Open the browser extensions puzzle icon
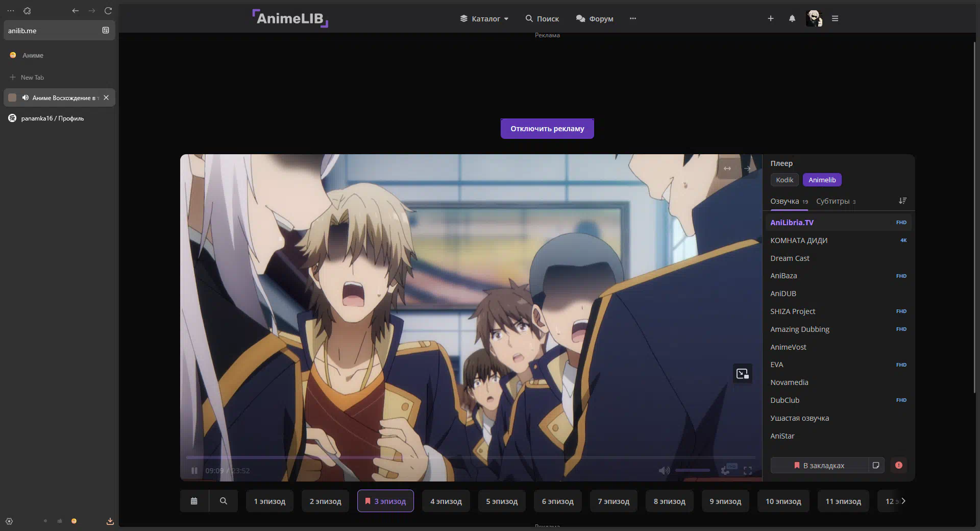980x531 pixels. pyautogui.click(x=27, y=11)
